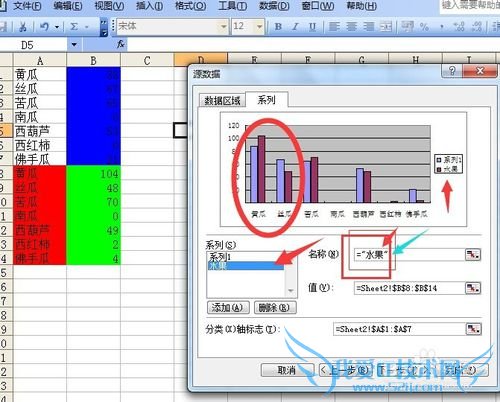This screenshot has height=402, width=500.
Task: Open the 帮助(H) menu
Action: click(362, 6)
